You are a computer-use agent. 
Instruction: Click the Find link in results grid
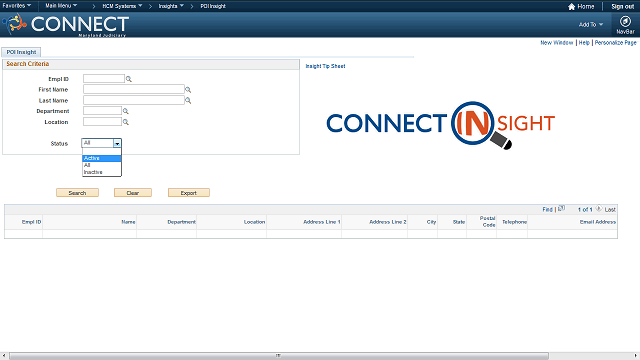click(x=547, y=209)
